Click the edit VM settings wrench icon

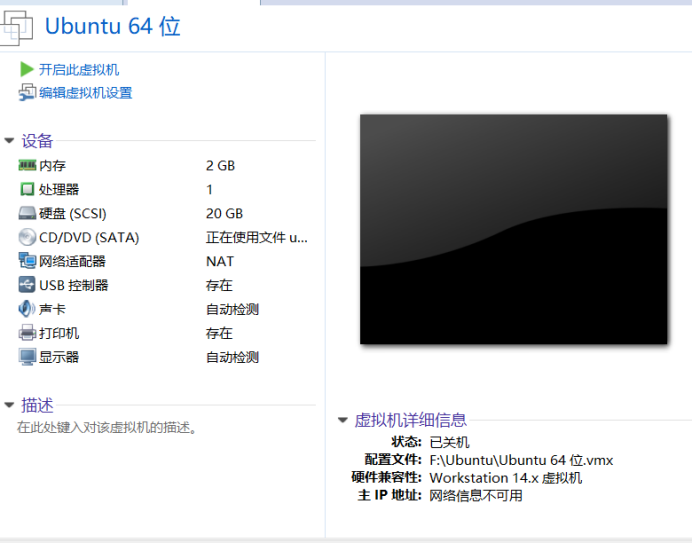(27, 92)
